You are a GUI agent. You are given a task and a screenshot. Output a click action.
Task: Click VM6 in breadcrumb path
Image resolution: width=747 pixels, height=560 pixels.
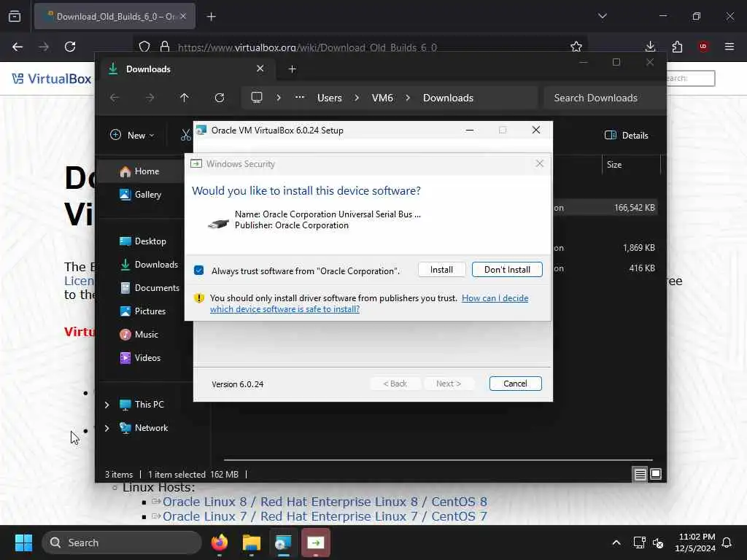coord(382,98)
